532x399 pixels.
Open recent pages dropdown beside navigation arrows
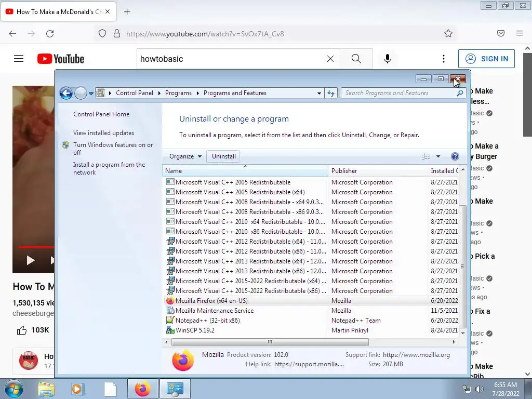(91, 94)
